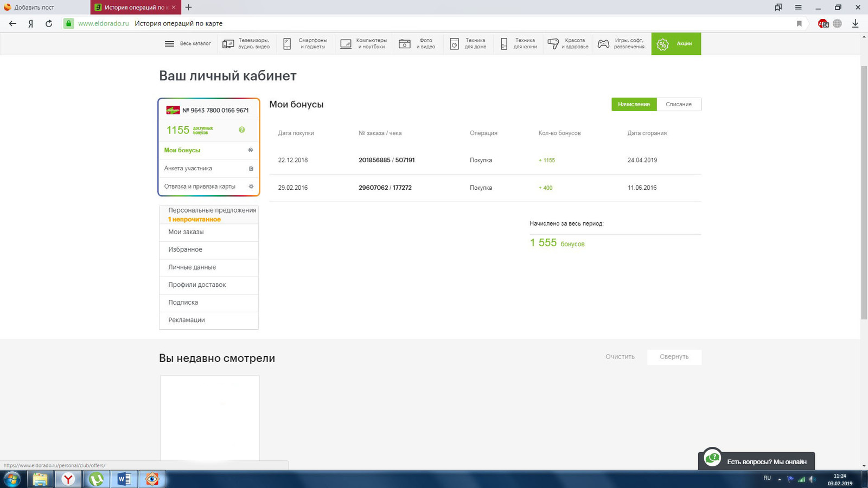Open Красота и здоровье category
868x488 pixels.
click(568, 43)
